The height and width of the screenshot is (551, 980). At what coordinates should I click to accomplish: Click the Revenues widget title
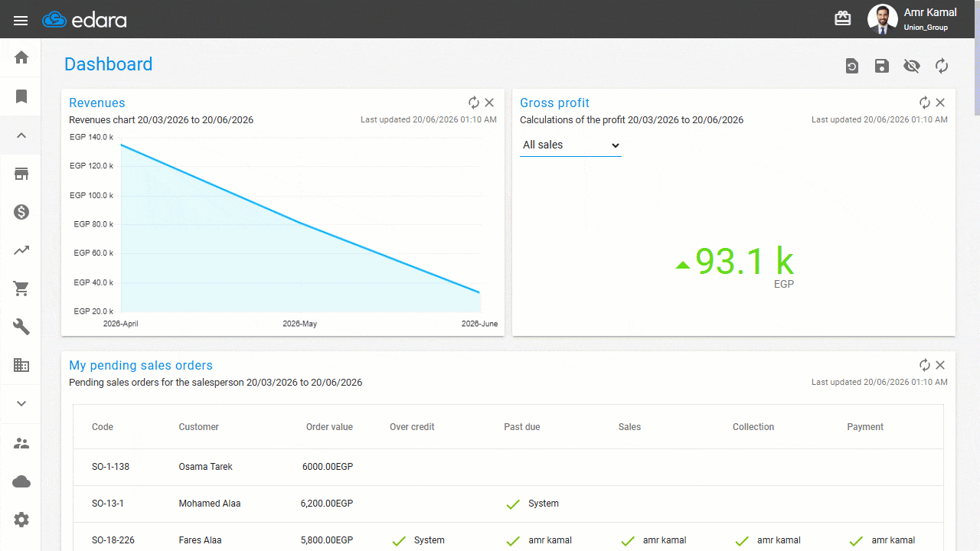pyautogui.click(x=96, y=103)
